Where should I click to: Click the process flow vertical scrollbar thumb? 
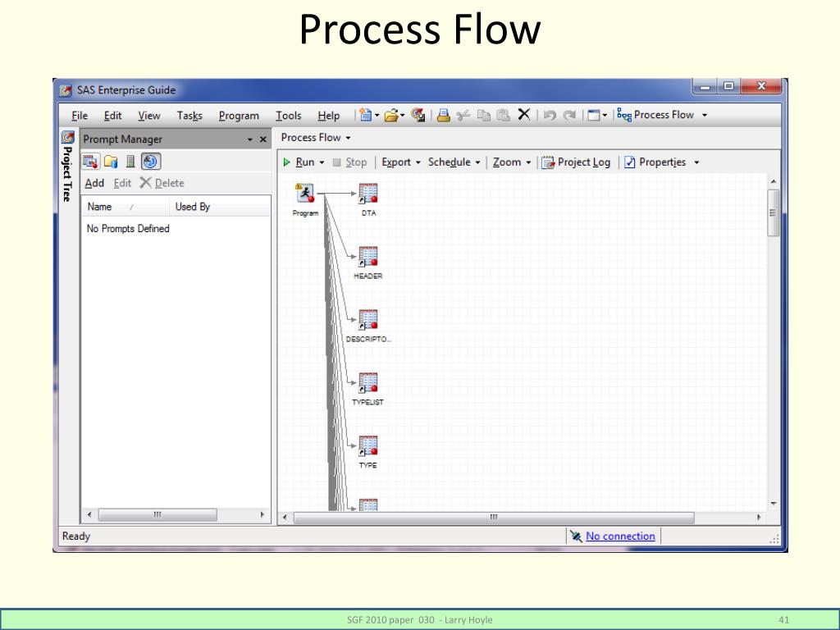[x=773, y=212]
